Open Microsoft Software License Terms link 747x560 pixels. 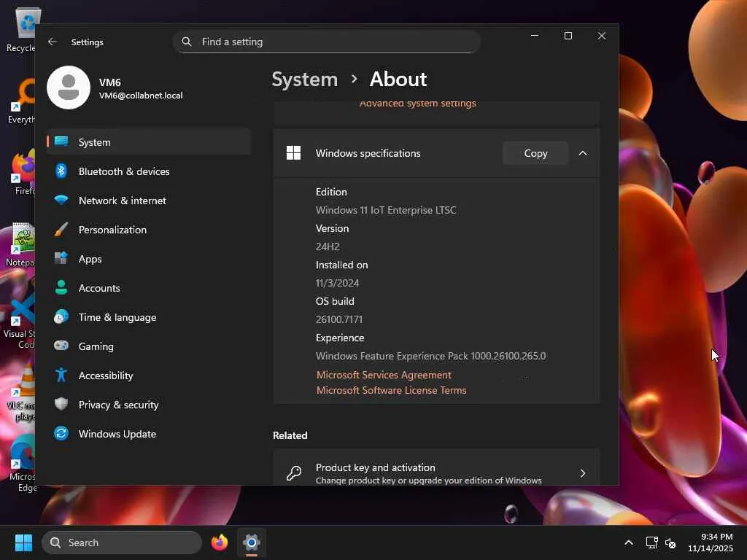click(x=391, y=391)
